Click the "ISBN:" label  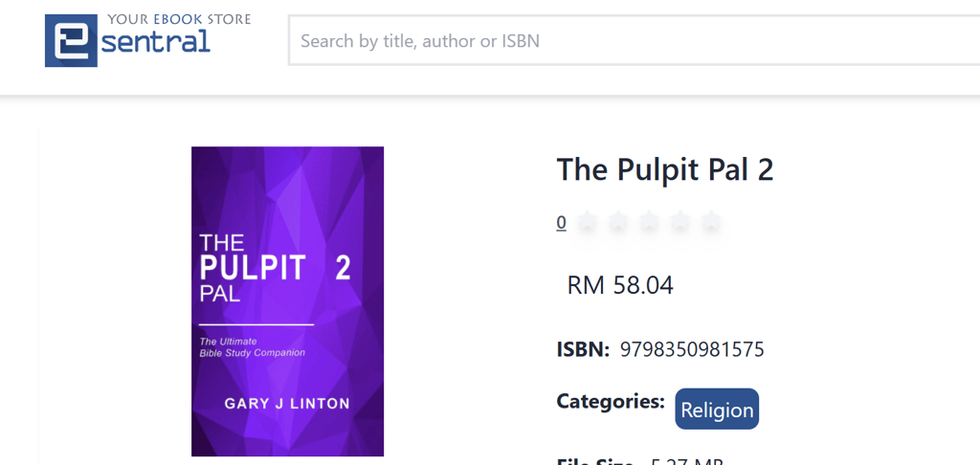coord(583,349)
